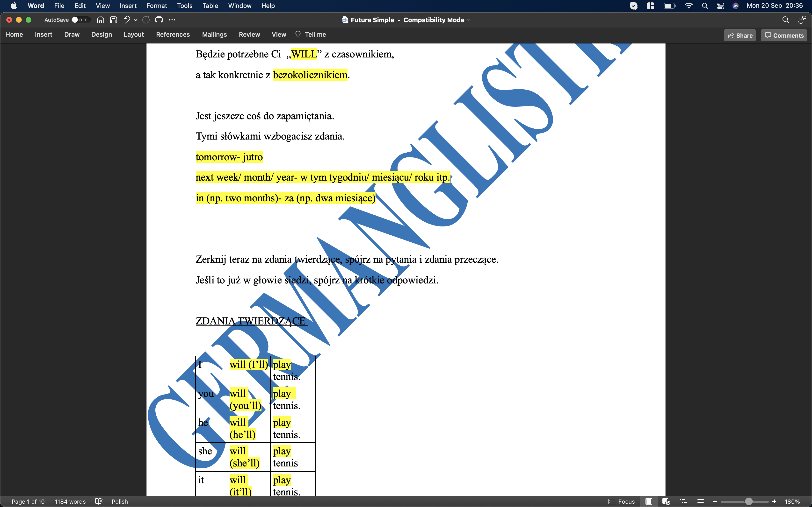
Task: Click the Share button
Action: (x=740, y=35)
